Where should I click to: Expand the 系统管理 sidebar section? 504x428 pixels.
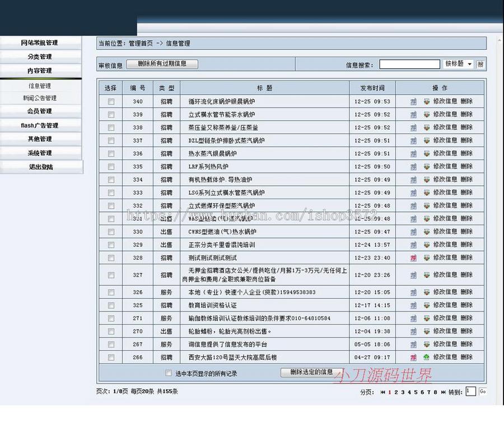click(x=42, y=153)
